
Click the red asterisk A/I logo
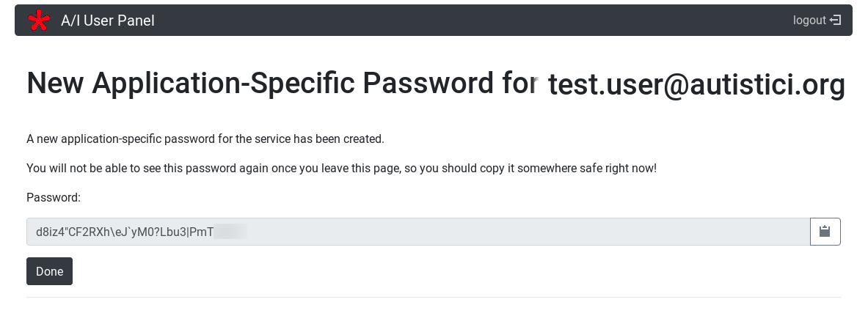[x=39, y=21]
